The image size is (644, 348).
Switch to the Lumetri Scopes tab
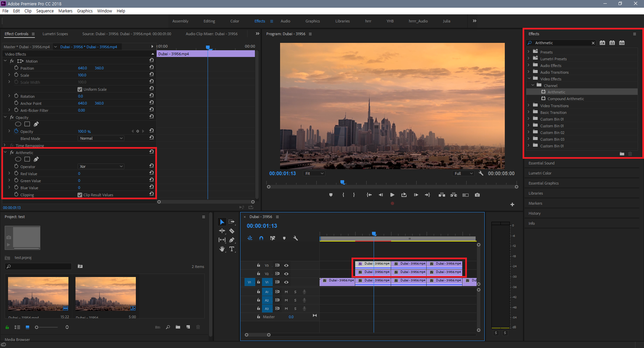tap(55, 34)
